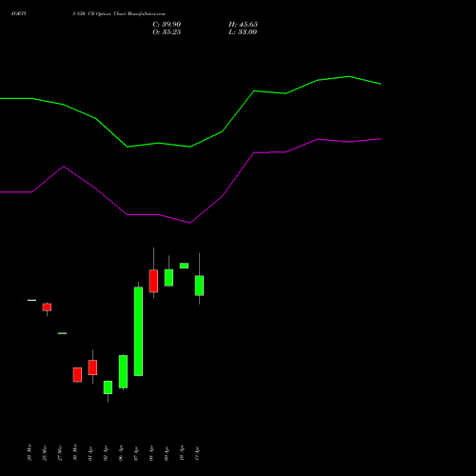
Task: Click the 01 Apr date axis label
Action: click(90, 453)
